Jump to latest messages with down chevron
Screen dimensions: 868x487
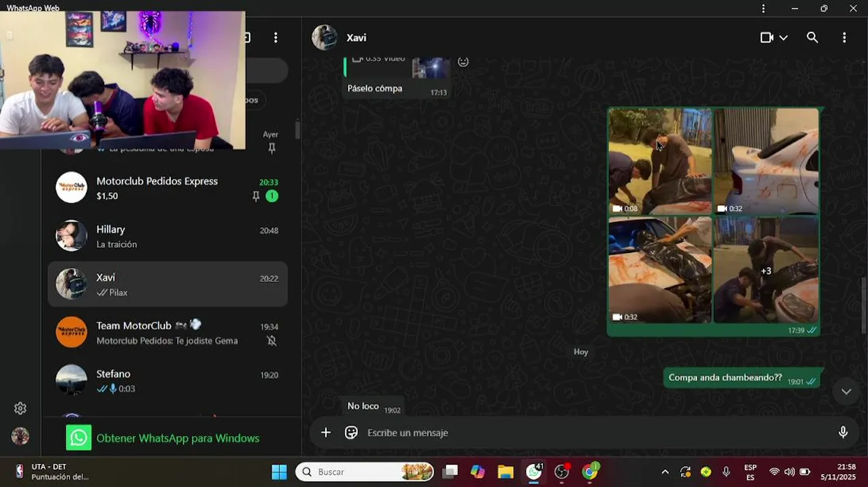[x=846, y=392]
